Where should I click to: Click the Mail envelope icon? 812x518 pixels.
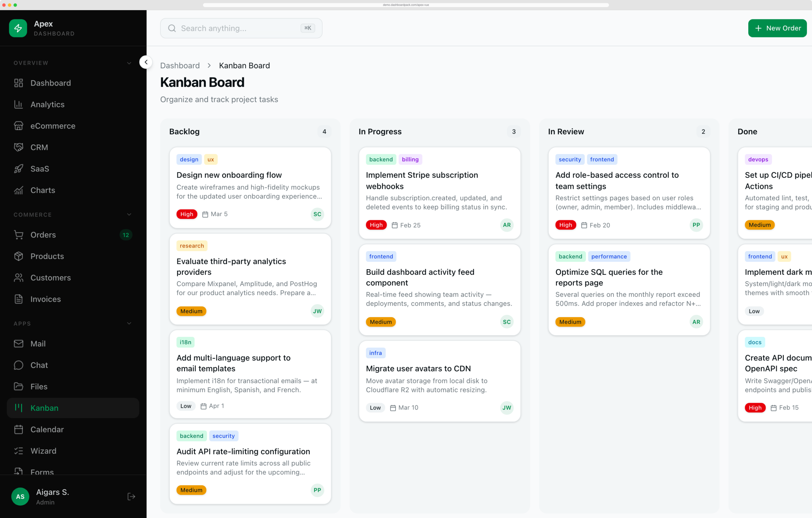point(18,343)
